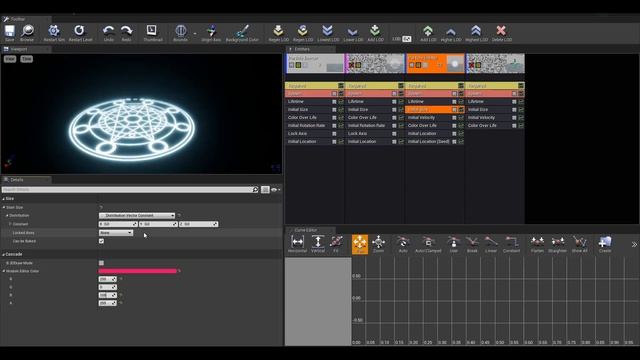Click the LOD number field in toolbar

pyautogui.click(x=407, y=39)
